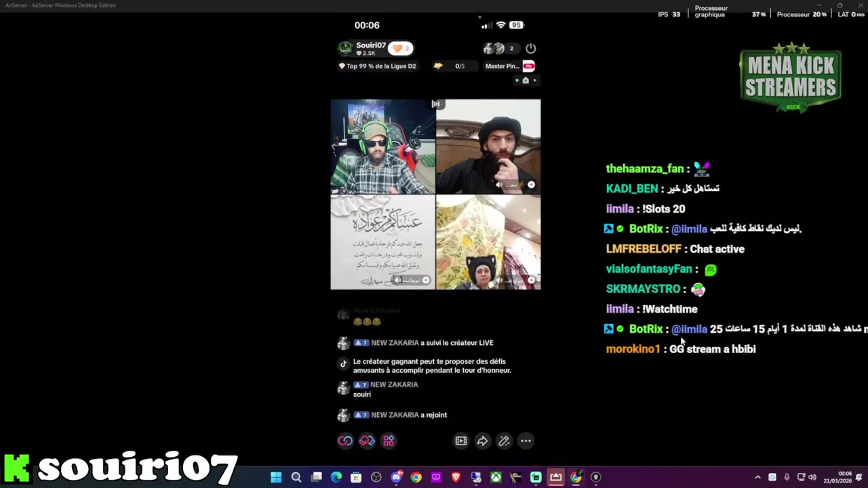
Task: Open Souiri07 host profile avatar
Action: (345, 48)
